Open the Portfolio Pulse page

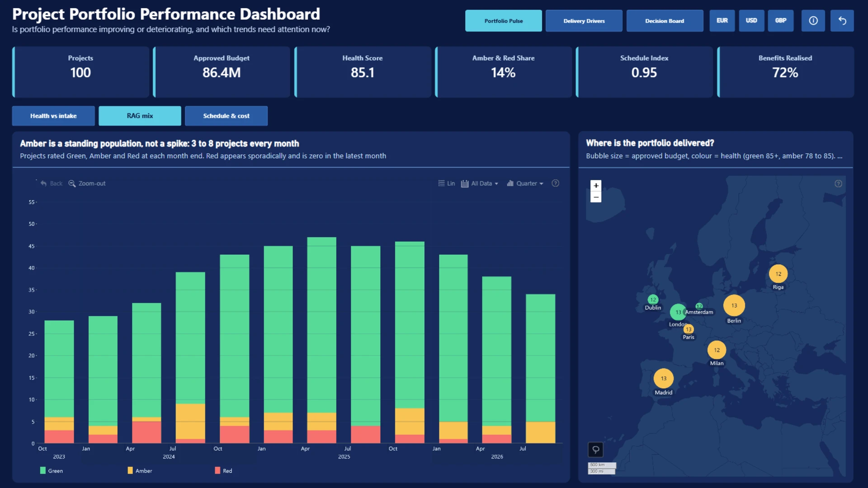coord(503,21)
